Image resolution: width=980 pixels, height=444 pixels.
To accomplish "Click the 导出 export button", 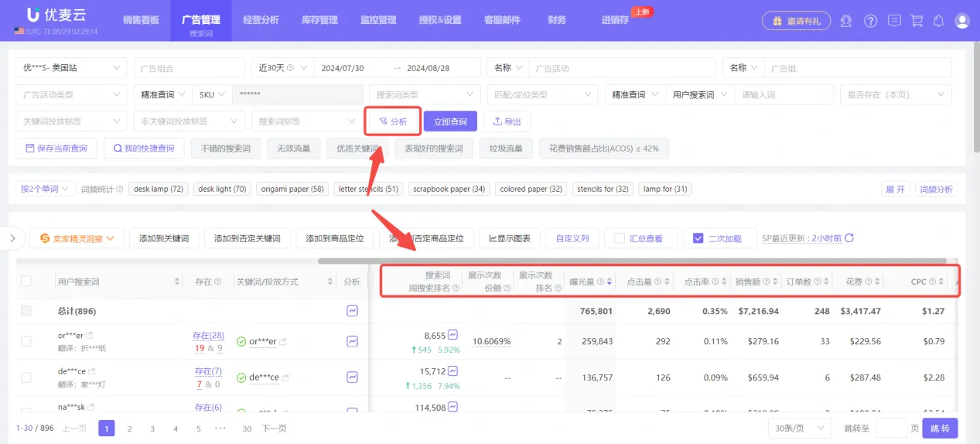I will point(507,121).
